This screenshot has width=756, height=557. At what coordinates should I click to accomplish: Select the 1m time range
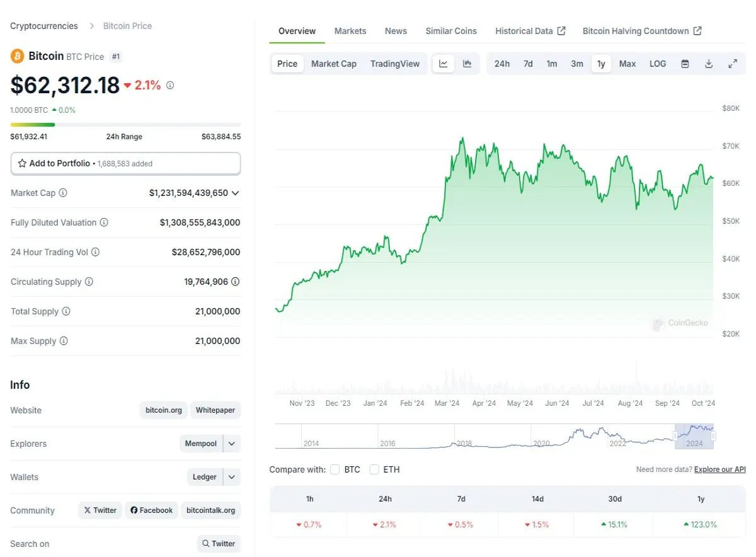(552, 64)
